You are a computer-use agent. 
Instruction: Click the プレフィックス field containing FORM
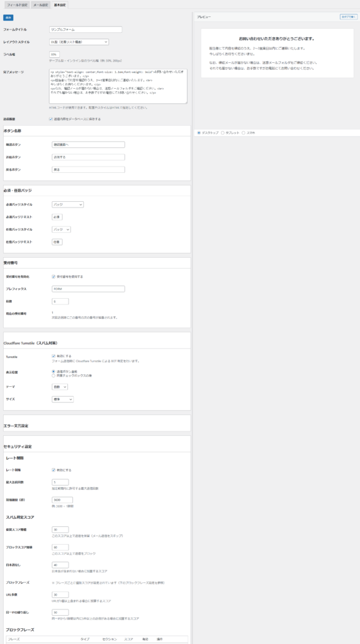click(88, 289)
